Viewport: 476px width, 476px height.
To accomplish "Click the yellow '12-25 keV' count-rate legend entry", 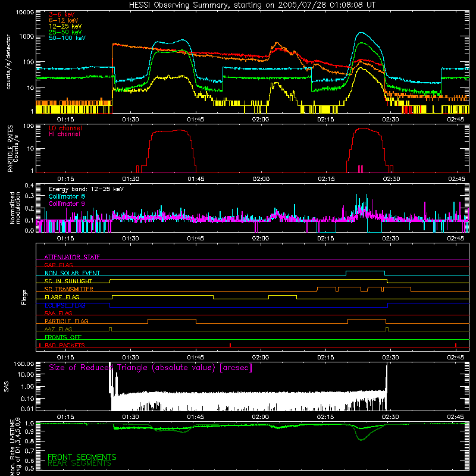I will (65, 26).
